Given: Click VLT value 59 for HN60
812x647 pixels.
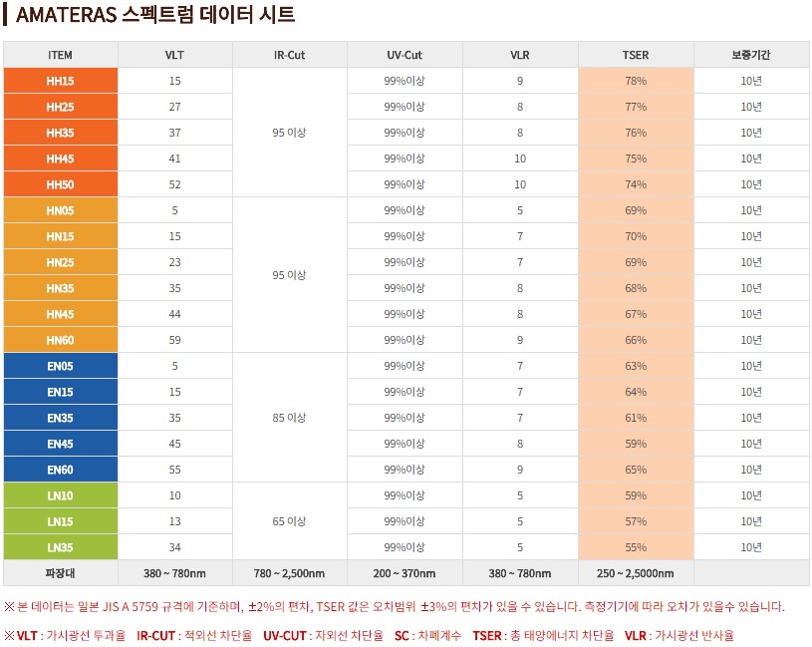Looking at the screenshot, I should pos(175,340).
